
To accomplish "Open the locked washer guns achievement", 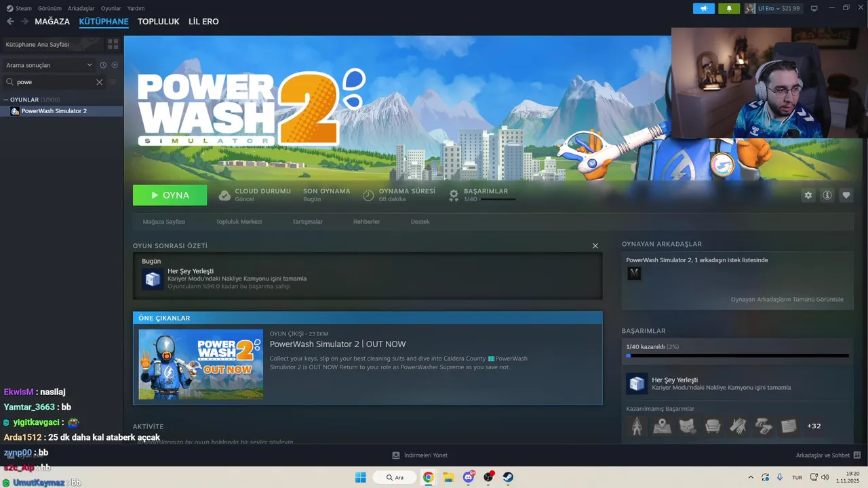I will point(764,426).
